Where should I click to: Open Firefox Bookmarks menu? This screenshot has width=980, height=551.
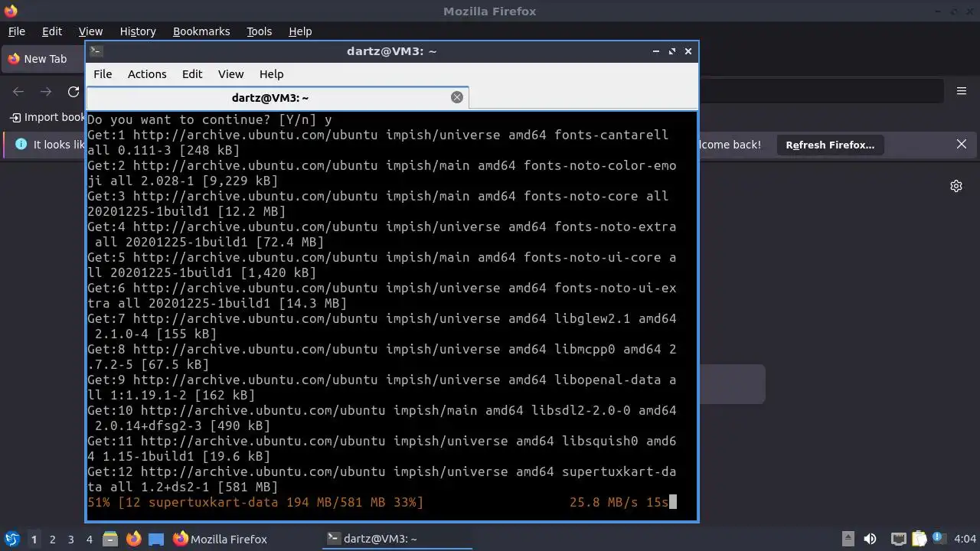click(201, 31)
